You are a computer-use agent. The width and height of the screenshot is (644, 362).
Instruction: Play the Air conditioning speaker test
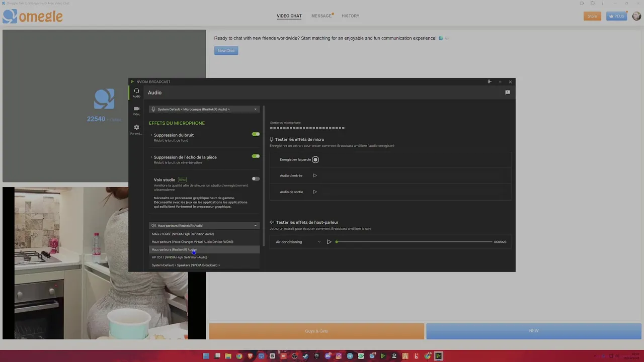click(329, 242)
